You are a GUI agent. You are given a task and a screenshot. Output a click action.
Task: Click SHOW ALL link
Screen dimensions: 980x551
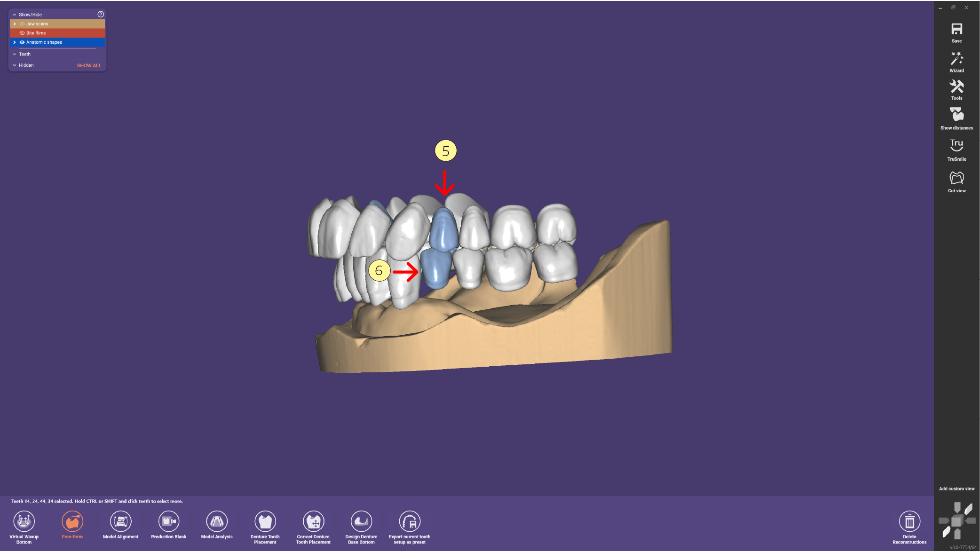[x=89, y=65]
